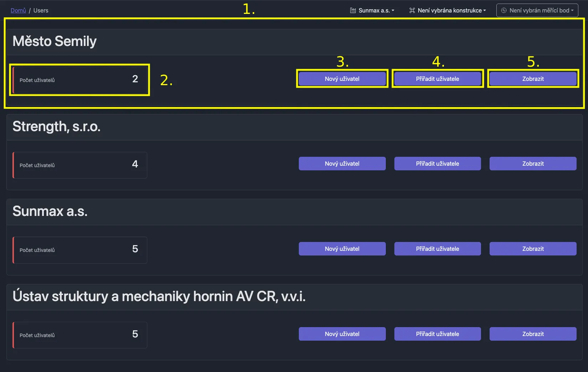Open Zobrazit for Ústav struktury a mechaniky hornin
Viewport: 588px width, 372px height.
(x=533, y=334)
